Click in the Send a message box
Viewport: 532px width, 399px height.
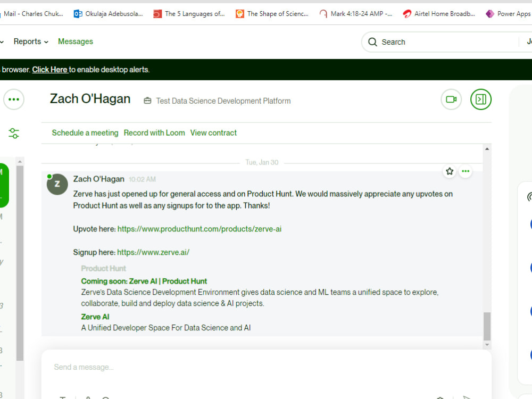(x=267, y=367)
